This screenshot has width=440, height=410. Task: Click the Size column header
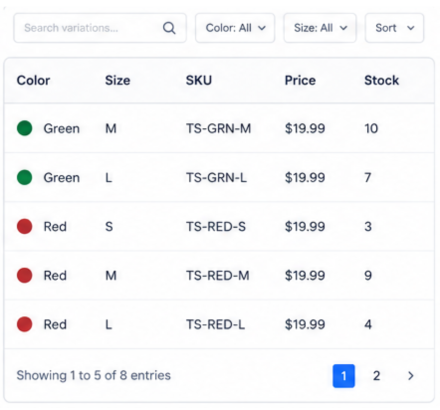click(117, 80)
